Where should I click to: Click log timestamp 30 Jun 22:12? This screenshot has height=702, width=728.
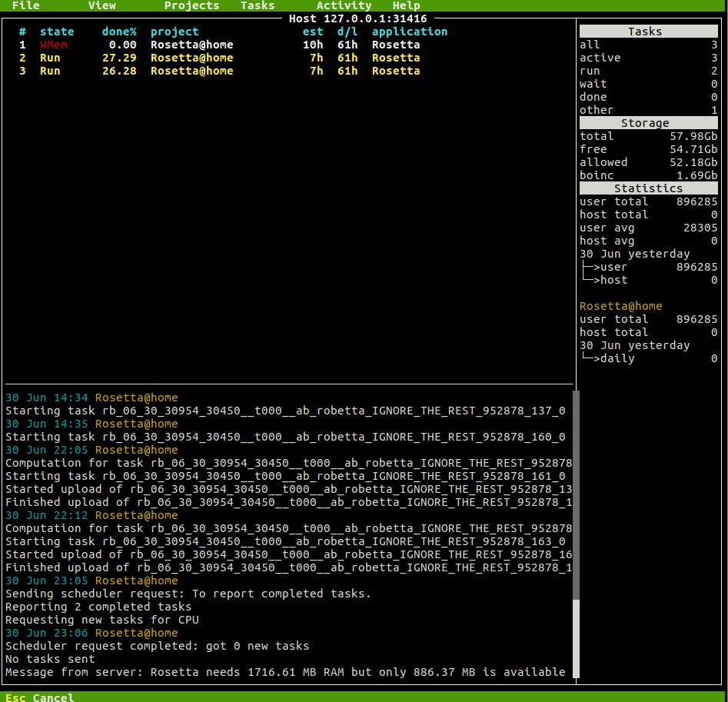(x=46, y=515)
